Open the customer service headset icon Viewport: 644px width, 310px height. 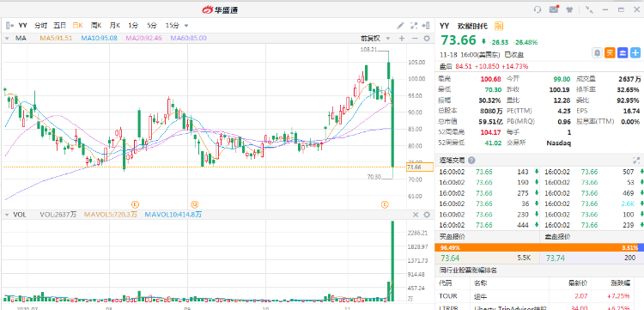pos(538,9)
